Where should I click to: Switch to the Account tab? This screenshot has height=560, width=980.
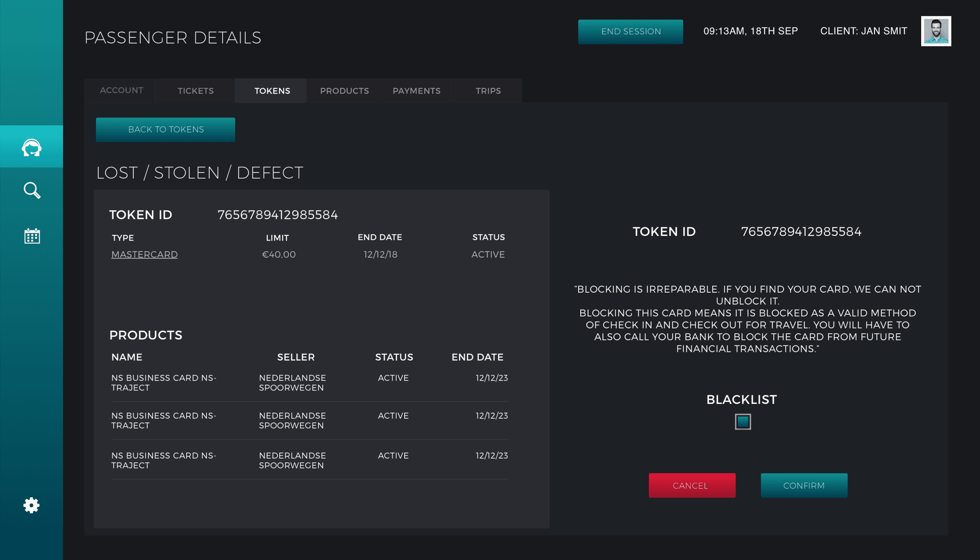pos(122,91)
